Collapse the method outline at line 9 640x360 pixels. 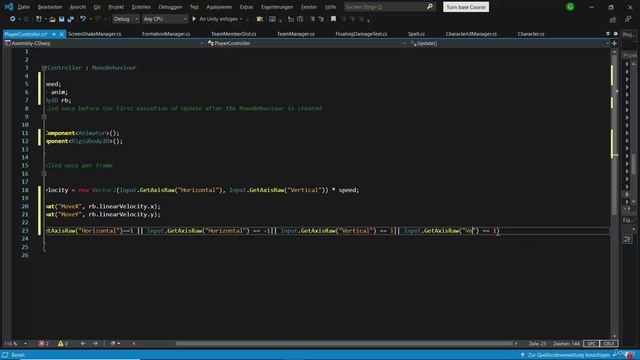pyautogui.click(x=44, y=117)
